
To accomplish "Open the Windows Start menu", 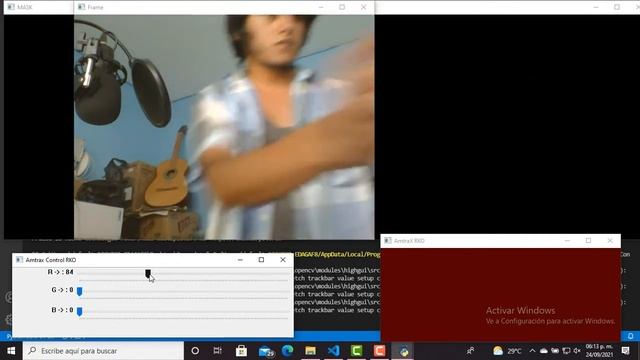I will pyautogui.click(x=11, y=351).
